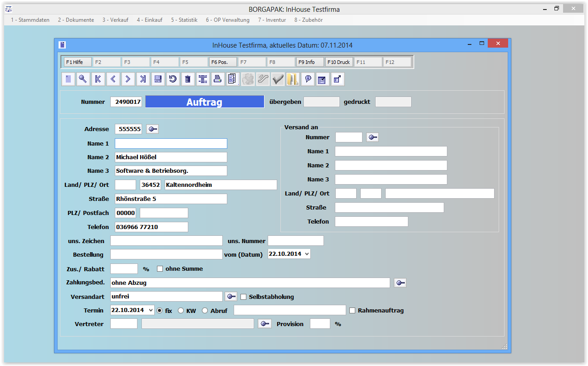The image size is (588, 366).
Task: Click the floppy disk save icon
Action: coord(158,79)
